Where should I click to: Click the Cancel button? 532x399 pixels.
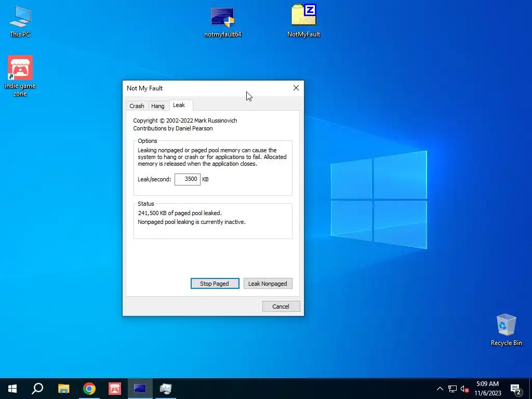[281, 307]
